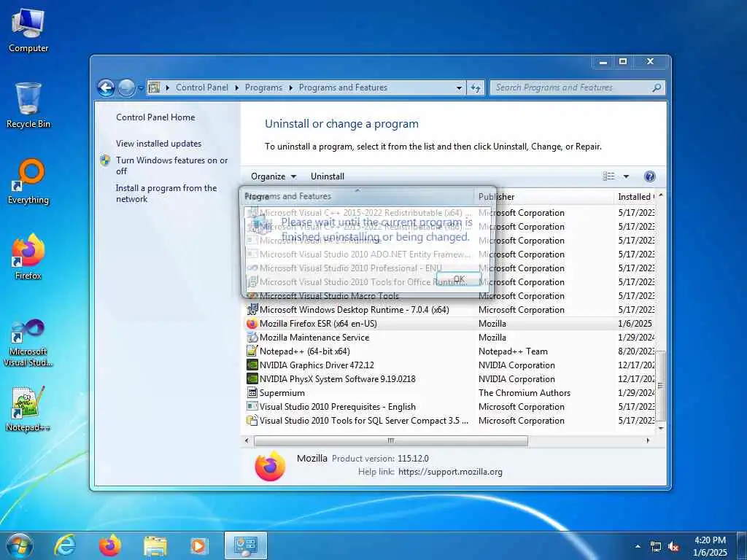
Task: Go back using the Back arrow button
Action: click(106, 87)
